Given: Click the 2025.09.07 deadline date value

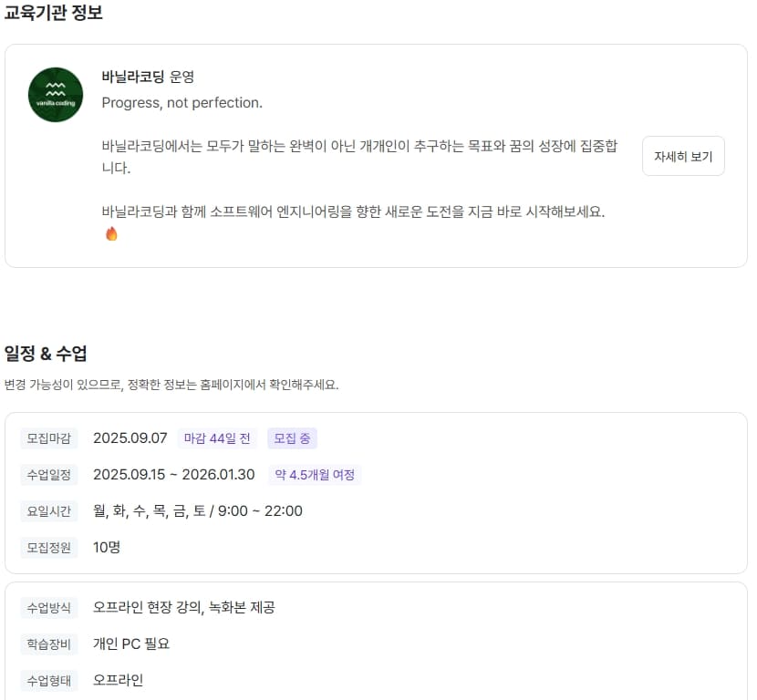Looking at the screenshot, I should (130, 437).
